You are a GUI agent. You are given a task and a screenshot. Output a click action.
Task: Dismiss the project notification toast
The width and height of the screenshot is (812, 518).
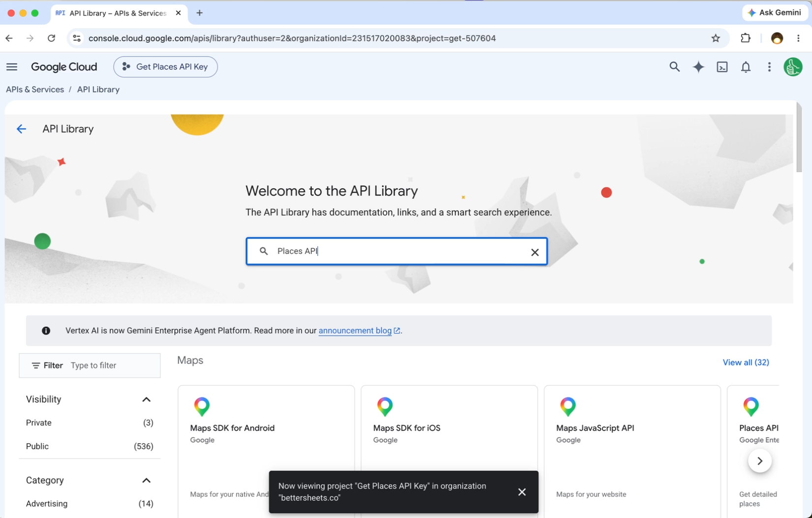[522, 492]
